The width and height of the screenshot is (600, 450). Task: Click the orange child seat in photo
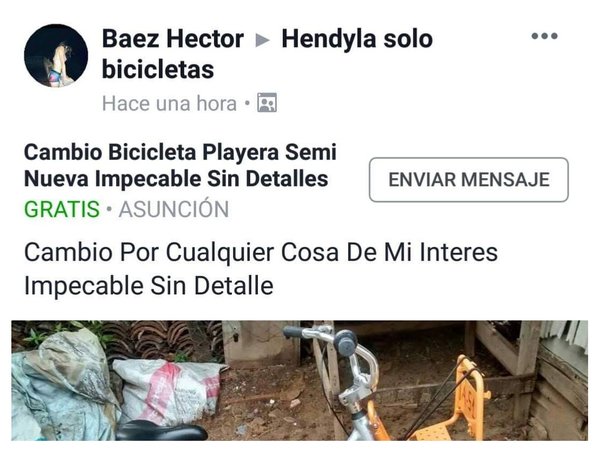[457, 403]
